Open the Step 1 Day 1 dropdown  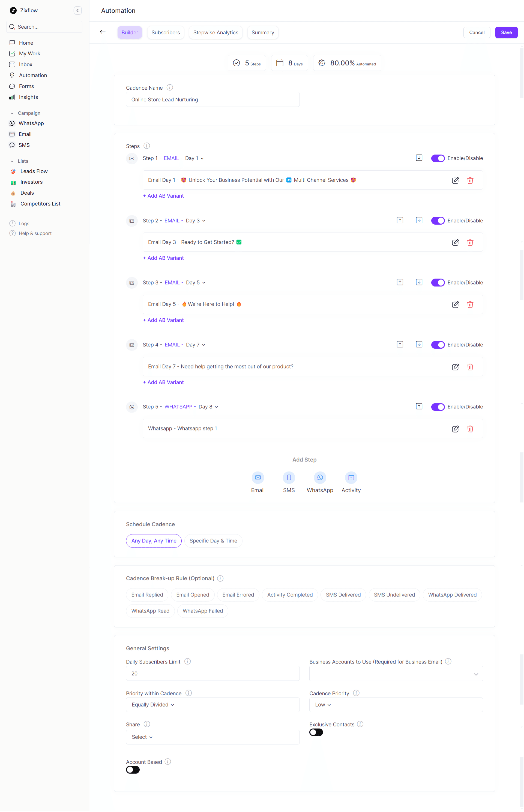(x=194, y=158)
